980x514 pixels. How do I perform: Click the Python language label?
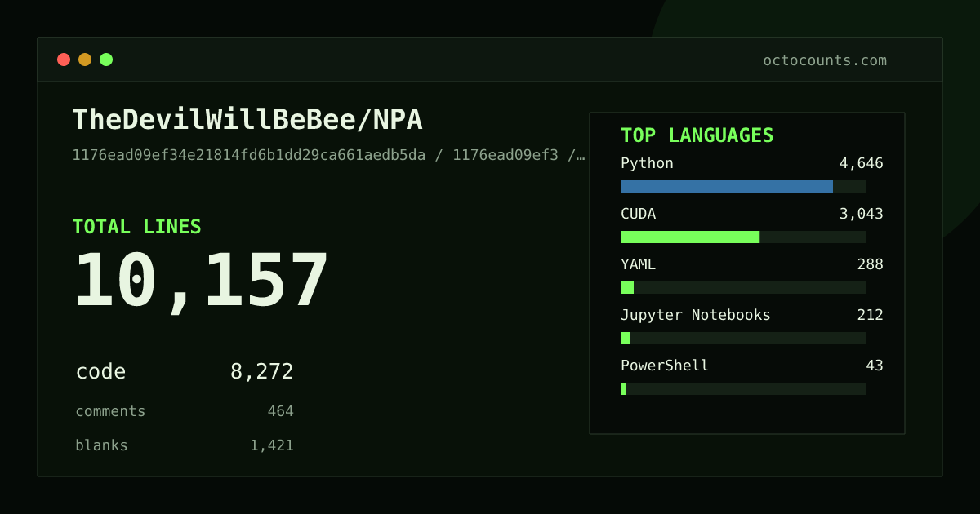coord(647,163)
